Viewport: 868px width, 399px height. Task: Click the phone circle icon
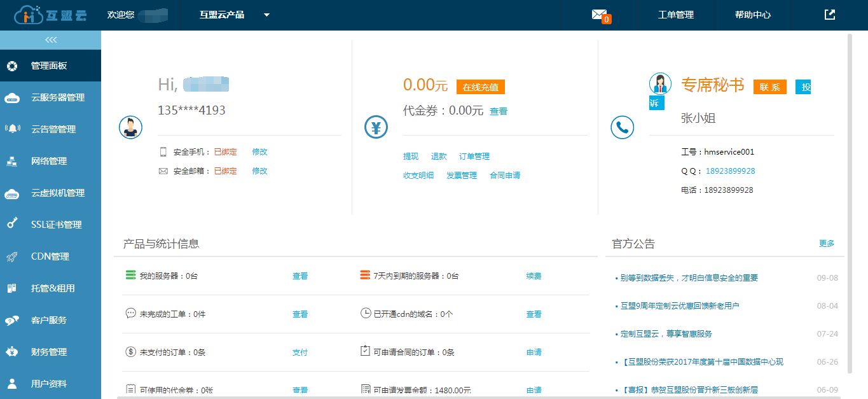[622, 128]
